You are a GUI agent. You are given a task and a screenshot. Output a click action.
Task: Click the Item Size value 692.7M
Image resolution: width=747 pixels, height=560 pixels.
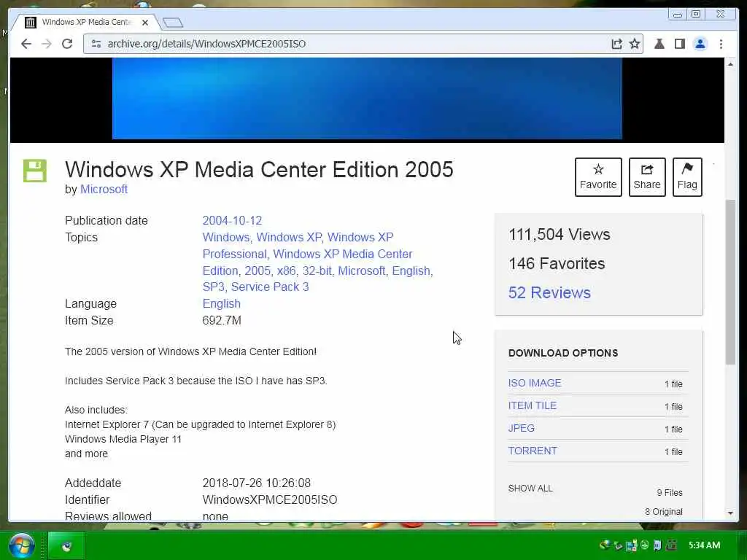point(222,320)
